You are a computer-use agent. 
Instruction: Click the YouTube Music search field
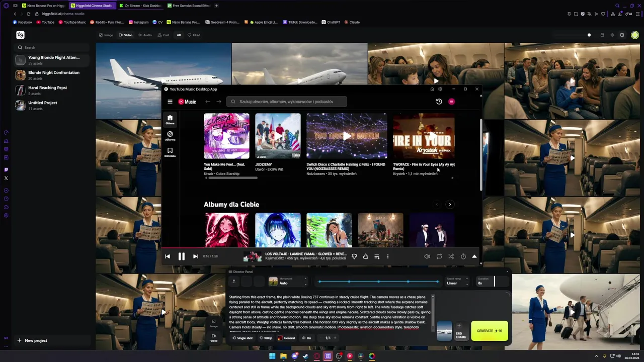pos(286,102)
